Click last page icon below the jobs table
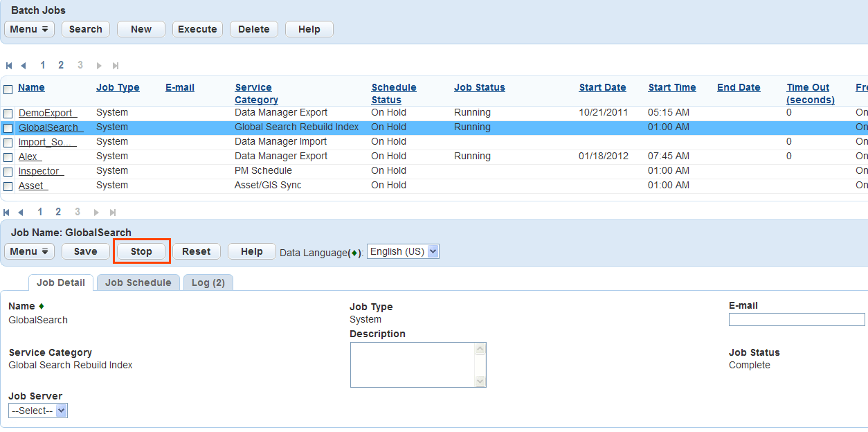Image resolution: width=868 pixels, height=432 pixels. 113,213
